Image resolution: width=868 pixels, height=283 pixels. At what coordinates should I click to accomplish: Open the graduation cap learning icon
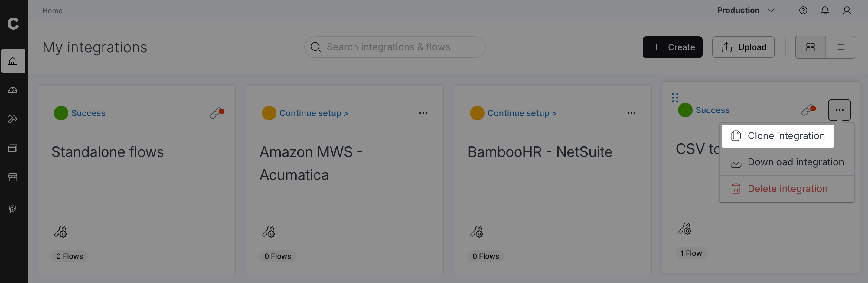point(13,209)
